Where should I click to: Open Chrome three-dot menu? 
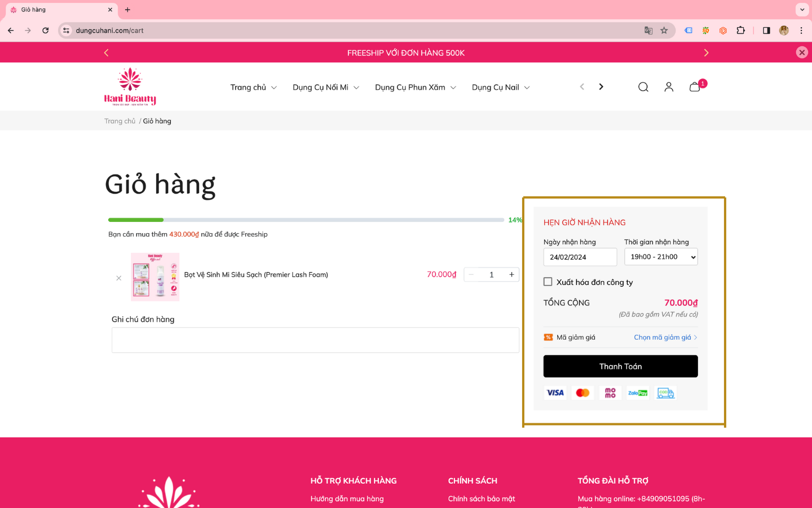coord(801,30)
